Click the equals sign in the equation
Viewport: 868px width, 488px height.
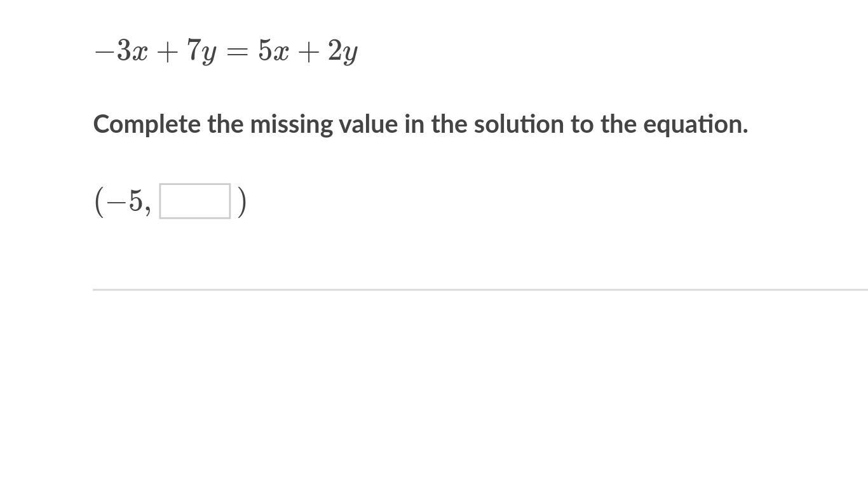point(237,51)
